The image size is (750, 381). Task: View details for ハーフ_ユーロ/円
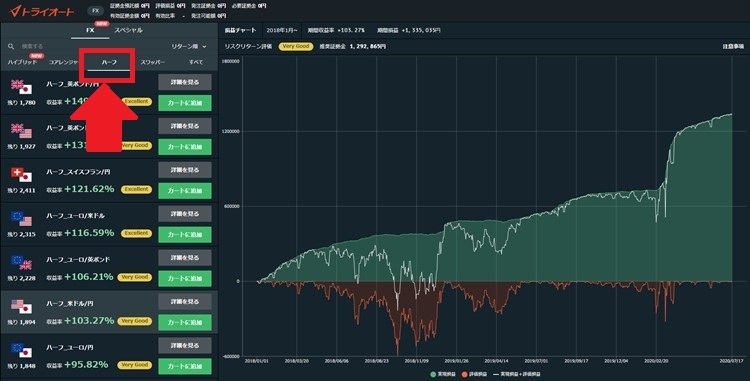point(185,346)
